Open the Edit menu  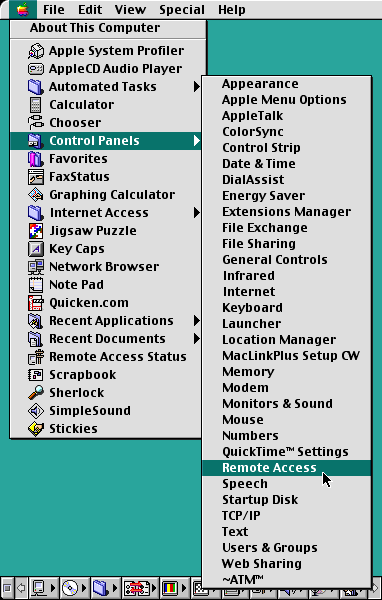click(x=90, y=9)
